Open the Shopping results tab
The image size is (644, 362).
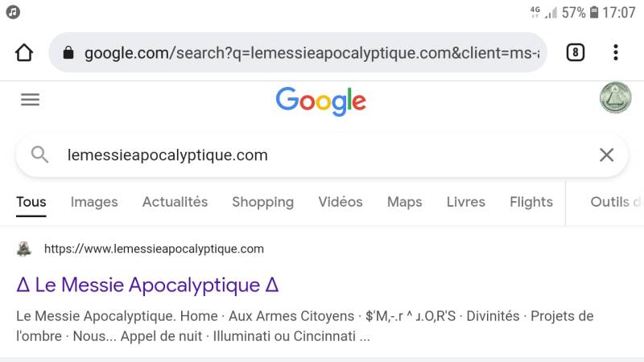click(x=262, y=202)
